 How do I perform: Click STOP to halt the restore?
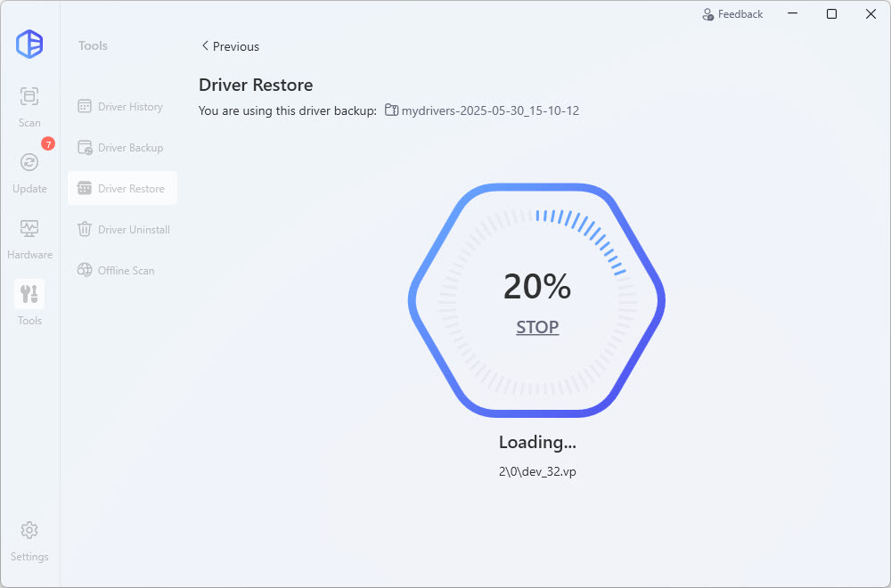tap(537, 328)
